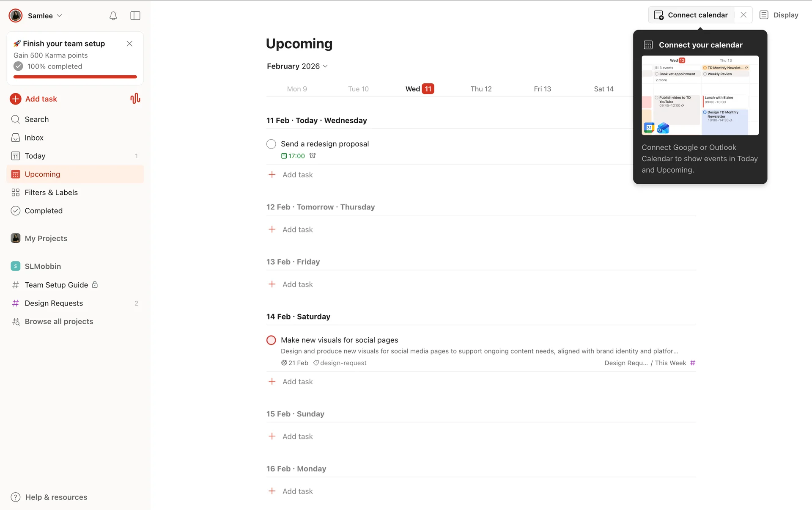The width and height of the screenshot is (812, 510).
Task: Open the Display options icon
Action: 764,15
